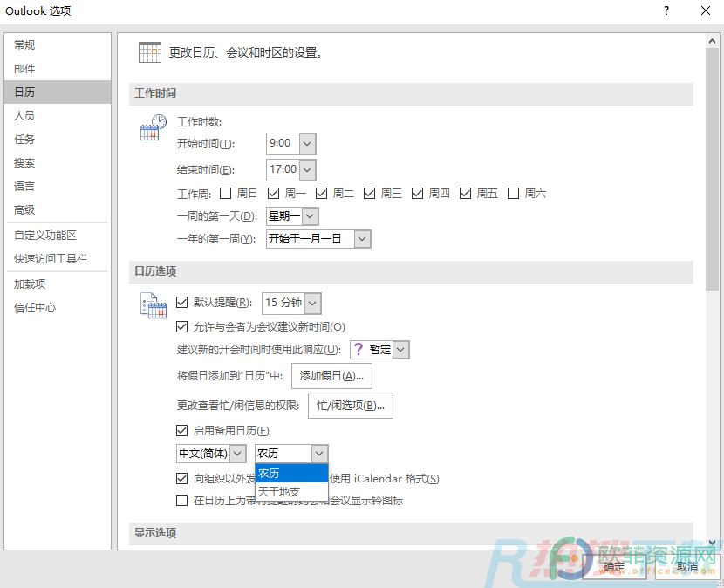Expand the 一周的第一天 星期一 dropdown
This screenshot has width=724, height=588.
(311, 215)
